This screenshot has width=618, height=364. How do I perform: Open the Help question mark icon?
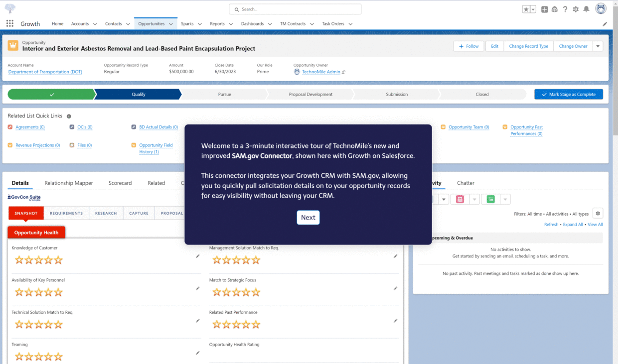565,9
